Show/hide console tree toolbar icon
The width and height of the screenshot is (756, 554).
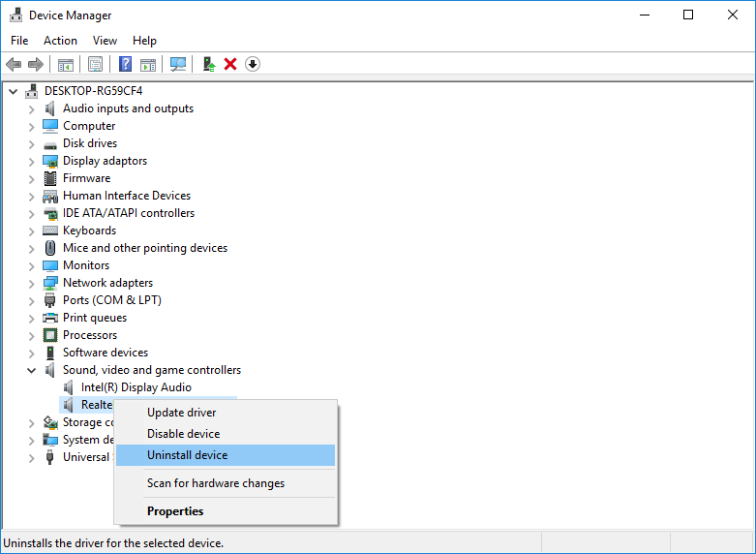pyautogui.click(x=66, y=64)
